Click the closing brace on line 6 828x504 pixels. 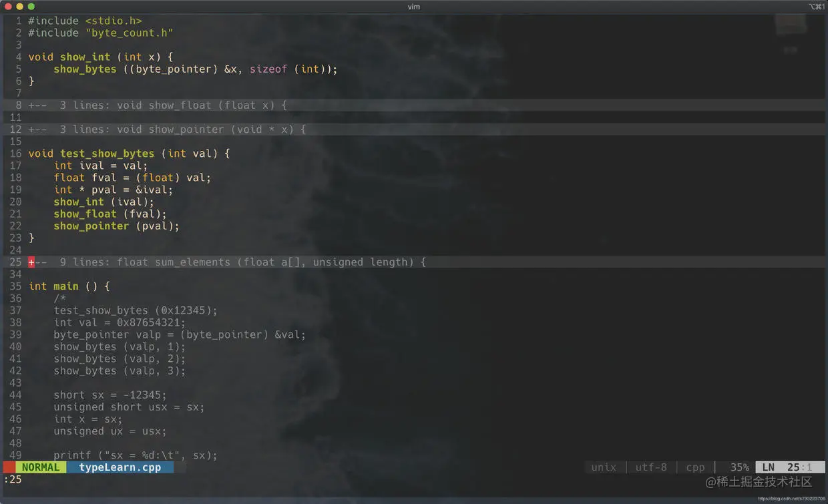pyautogui.click(x=31, y=81)
